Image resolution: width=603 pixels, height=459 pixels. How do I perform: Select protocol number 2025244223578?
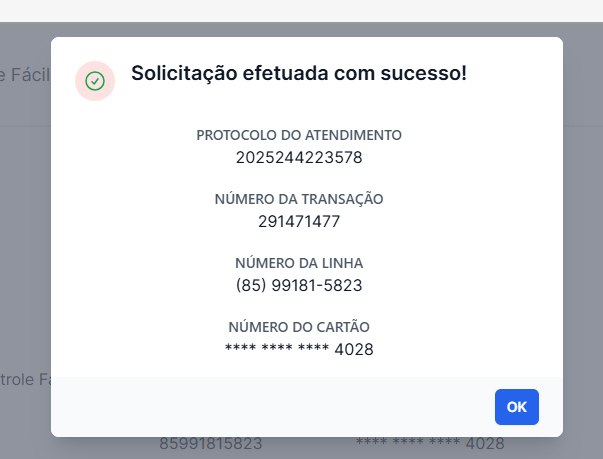[299, 158]
